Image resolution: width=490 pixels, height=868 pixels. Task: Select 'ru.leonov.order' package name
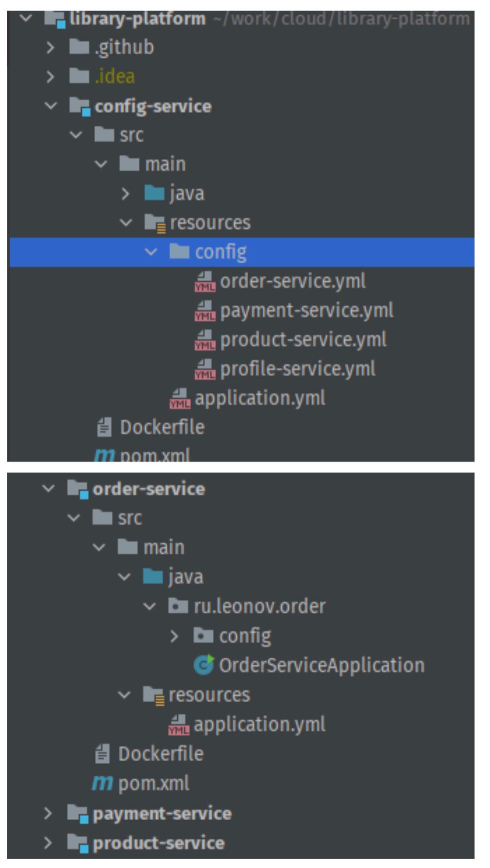click(x=260, y=606)
